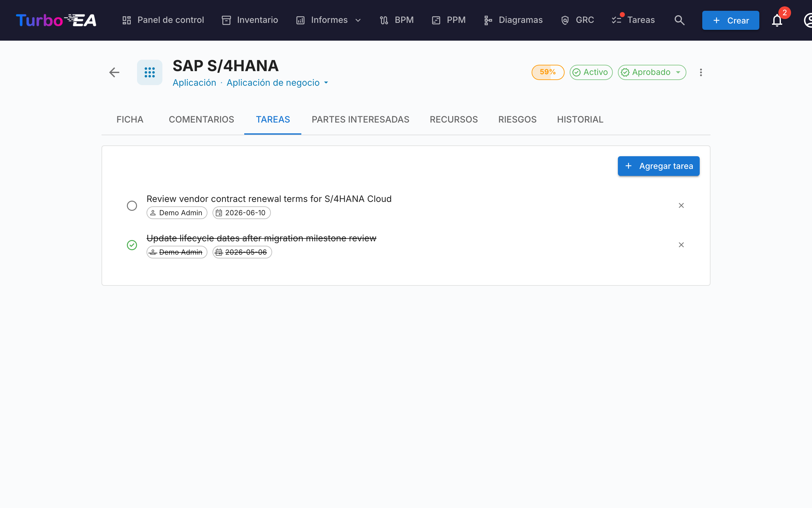The image size is (812, 508).
Task: Switch to the COMENTARIOS tab
Action: pos(201,120)
